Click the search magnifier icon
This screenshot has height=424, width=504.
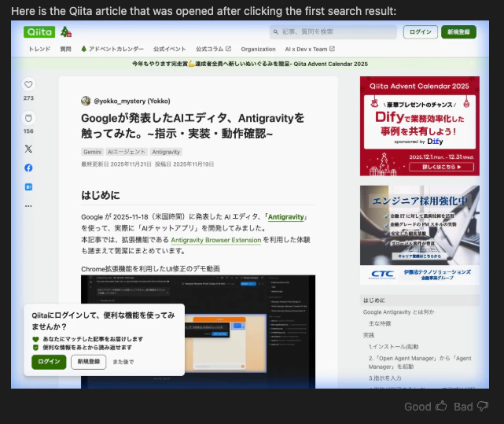275,31
